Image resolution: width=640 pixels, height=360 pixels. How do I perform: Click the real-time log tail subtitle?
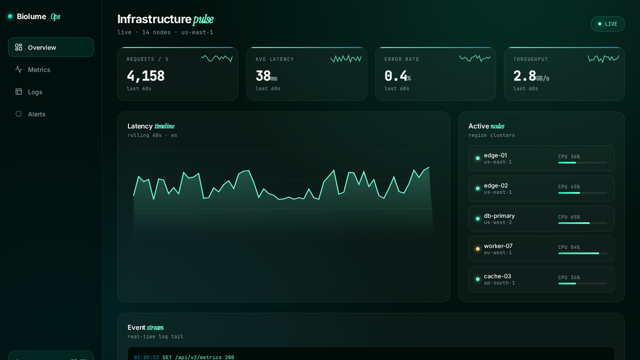tap(155, 337)
